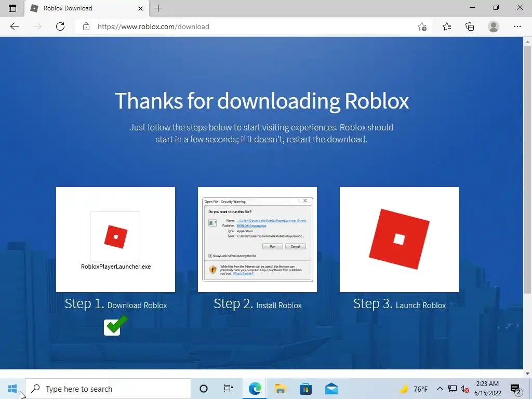Click the Security Warning dialog image

click(x=257, y=239)
